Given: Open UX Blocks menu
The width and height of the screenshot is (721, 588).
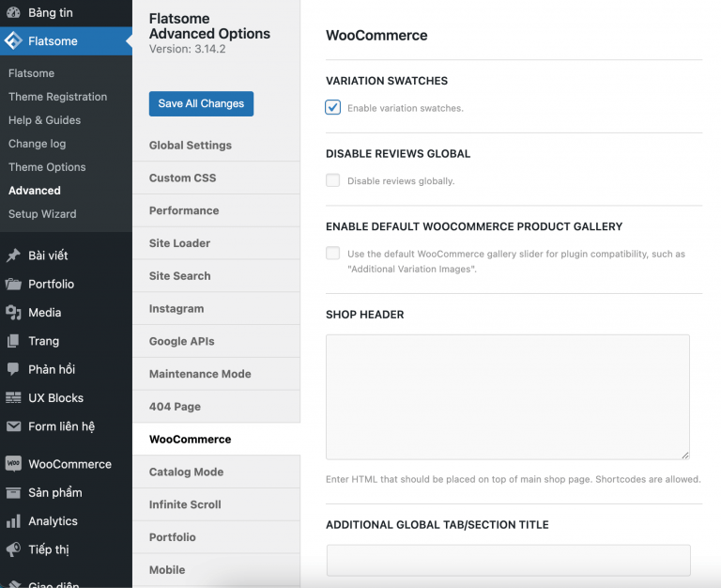Looking at the screenshot, I should click(55, 398).
